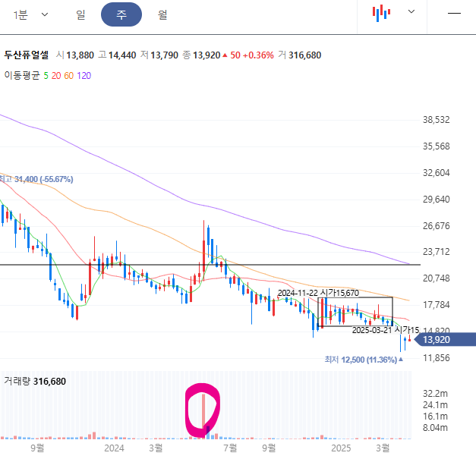The height and width of the screenshot is (459, 476).
Task: Click the candlestick chart type icon
Action: 382,13
